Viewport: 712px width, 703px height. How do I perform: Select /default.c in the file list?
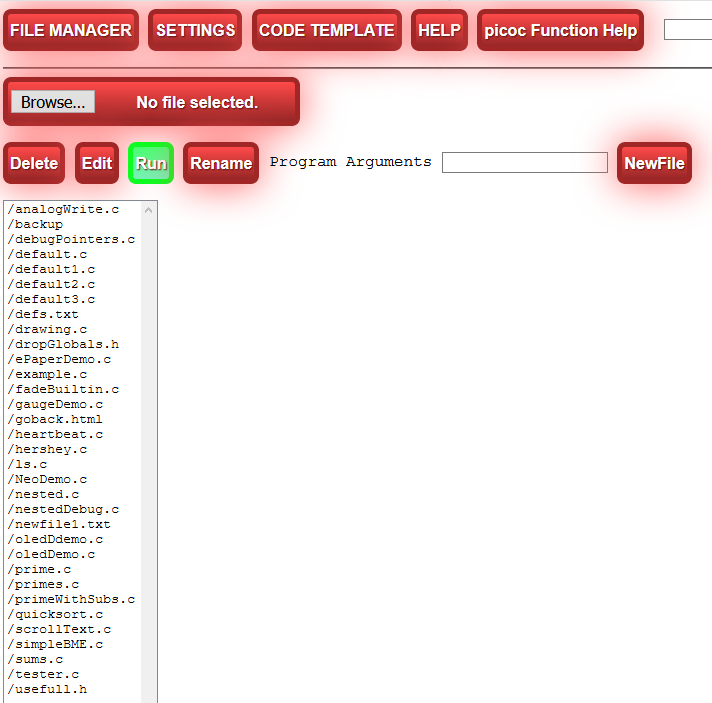pos(73,254)
